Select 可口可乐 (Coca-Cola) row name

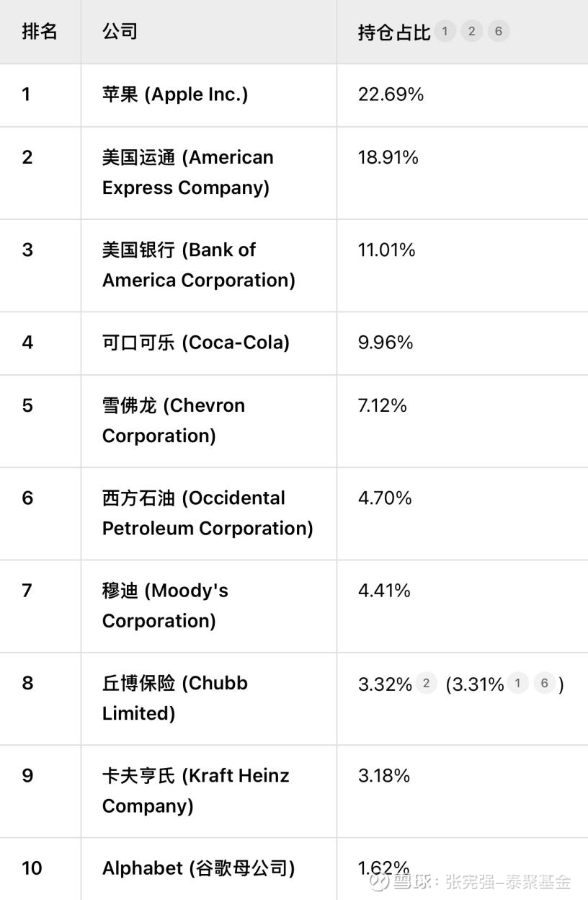pos(195,343)
